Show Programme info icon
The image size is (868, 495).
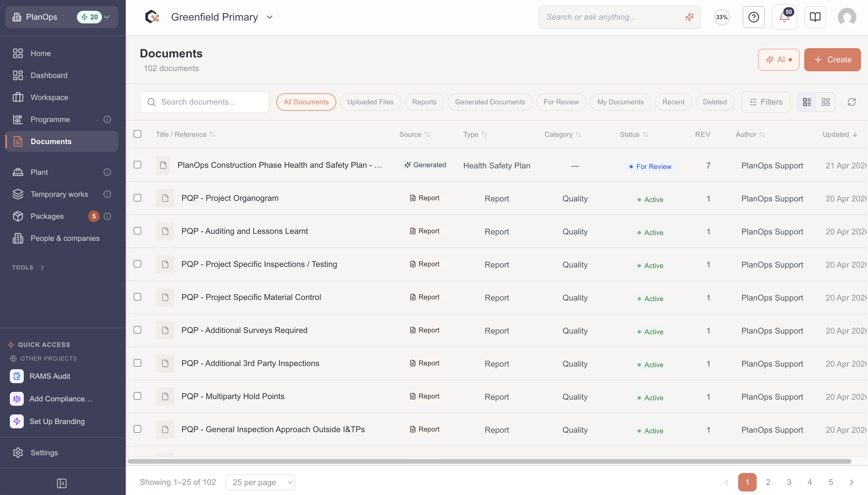107,119
